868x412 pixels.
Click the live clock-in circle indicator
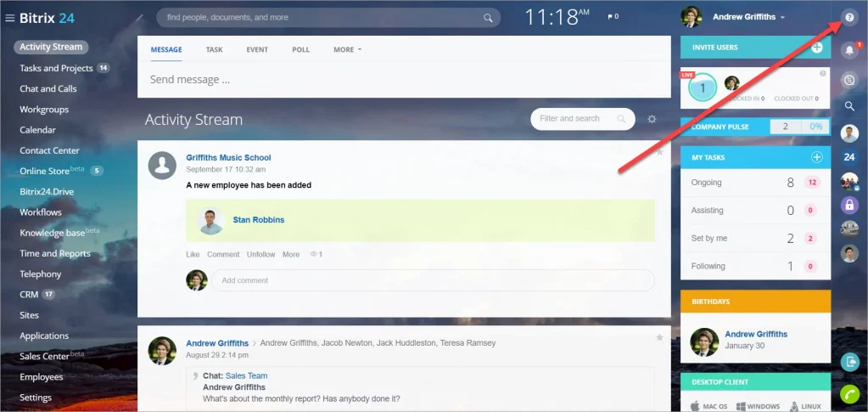703,87
